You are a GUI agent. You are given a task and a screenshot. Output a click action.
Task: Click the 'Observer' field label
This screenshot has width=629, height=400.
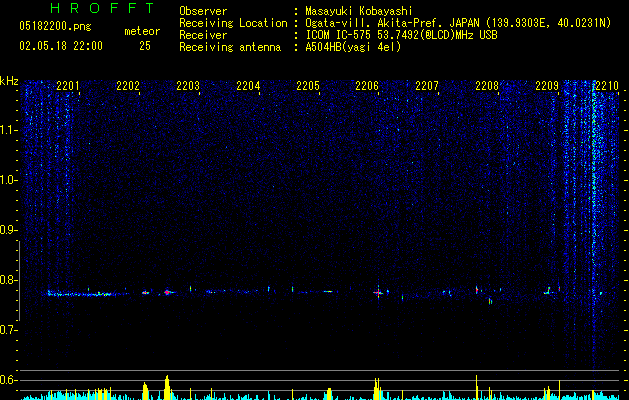click(203, 11)
